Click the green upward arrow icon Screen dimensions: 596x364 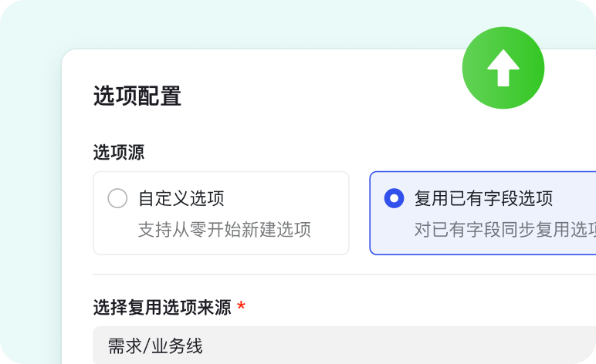(x=503, y=68)
